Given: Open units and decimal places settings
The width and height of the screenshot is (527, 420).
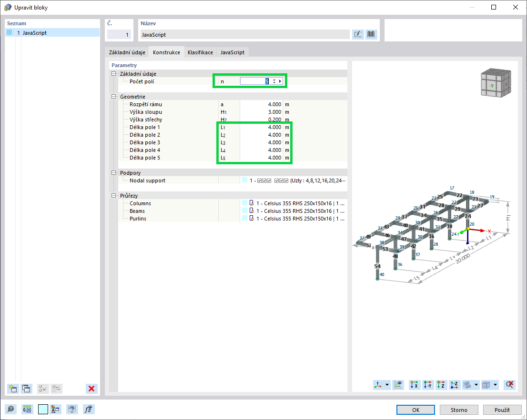Looking at the screenshot, I should pos(27,409).
